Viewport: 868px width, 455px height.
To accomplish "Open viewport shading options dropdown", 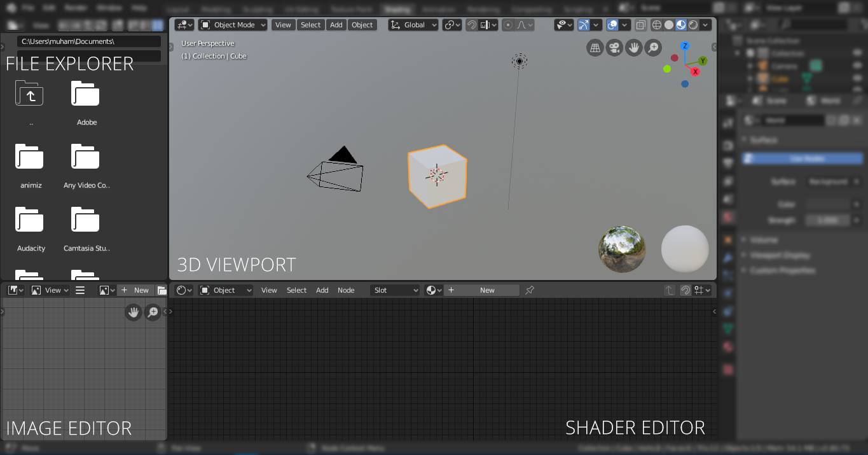I will tap(706, 25).
